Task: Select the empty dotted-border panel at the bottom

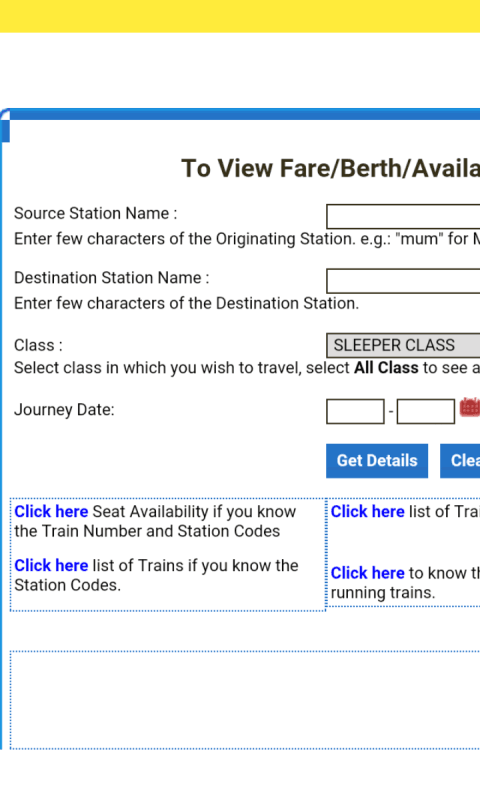Action: [245, 700]
